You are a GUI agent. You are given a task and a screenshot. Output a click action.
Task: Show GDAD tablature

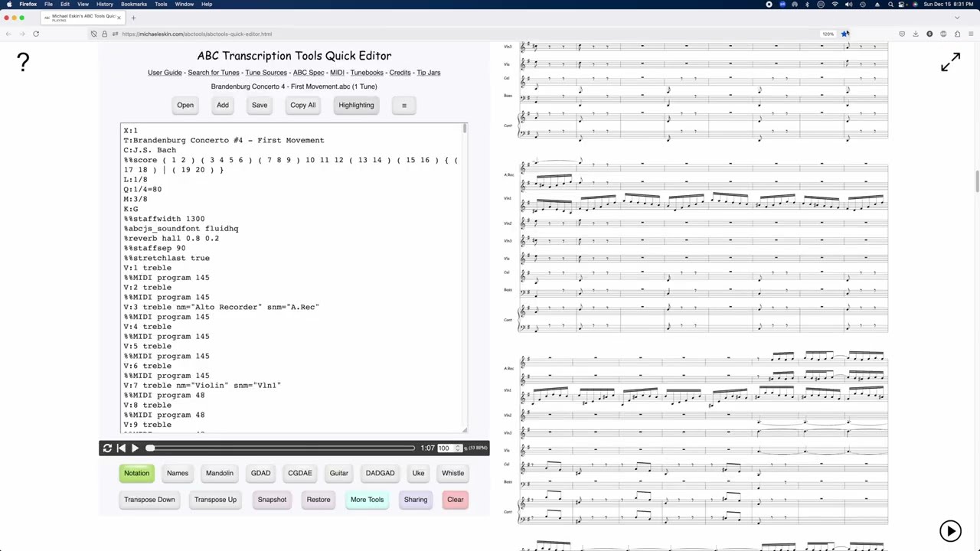click(260, 473)
